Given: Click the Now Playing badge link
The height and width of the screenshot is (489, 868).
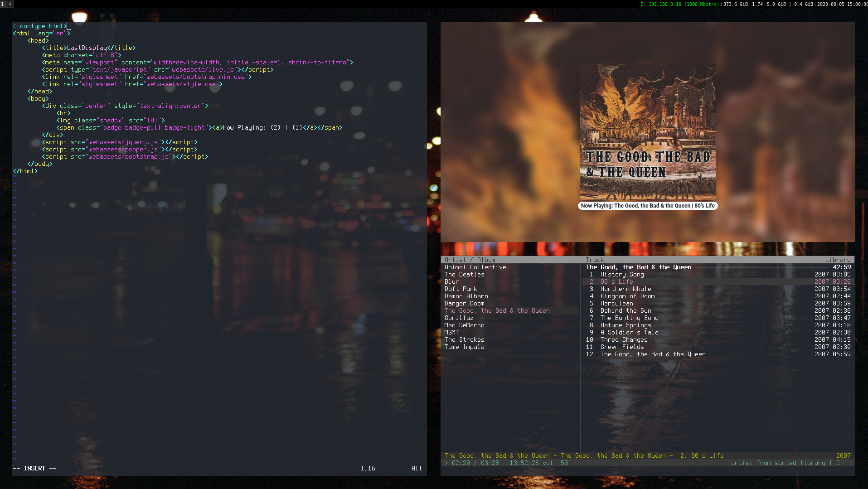Looking at the screenshot, I should tap(648, 206).
